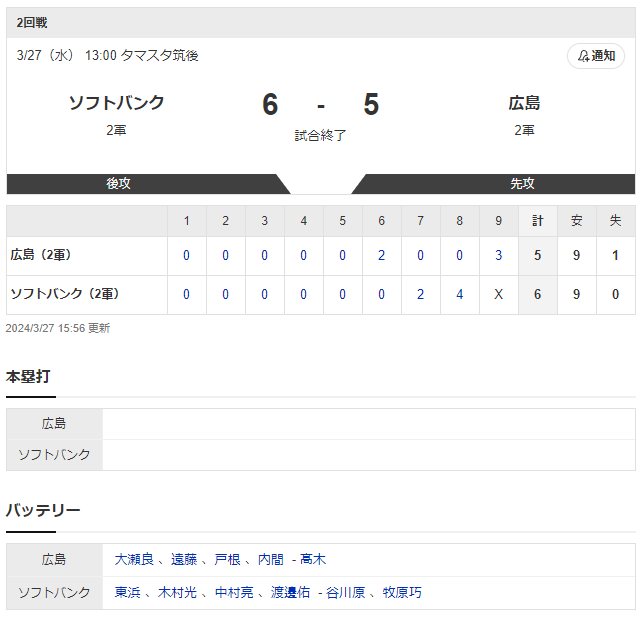640x622 pixels.
Task: Click the 本塁打 section heading
Action: (28, 376)
